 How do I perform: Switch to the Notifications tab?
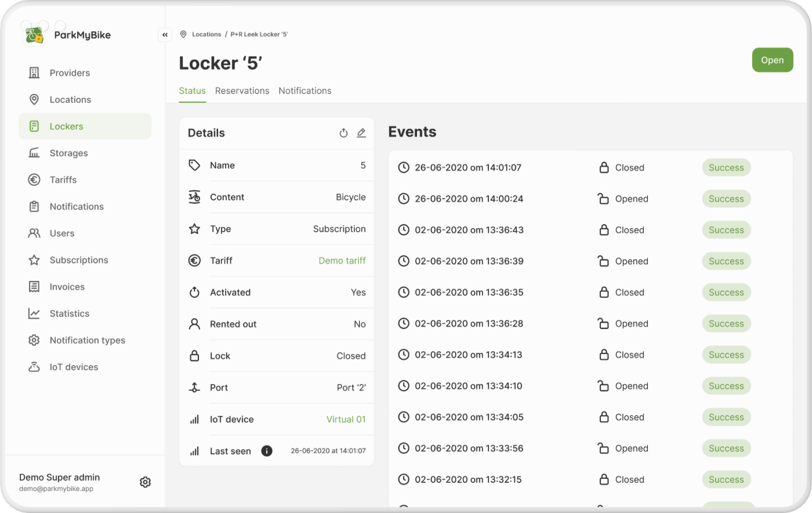(x=304, y=91)
